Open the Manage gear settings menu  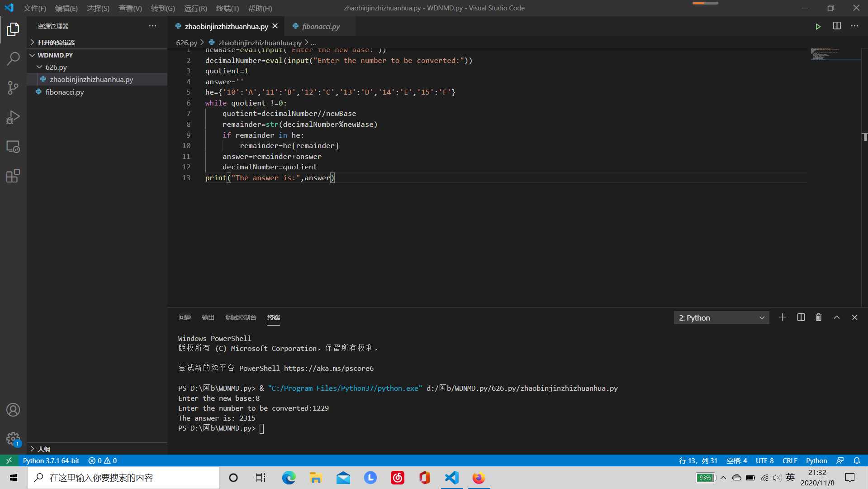13,438
